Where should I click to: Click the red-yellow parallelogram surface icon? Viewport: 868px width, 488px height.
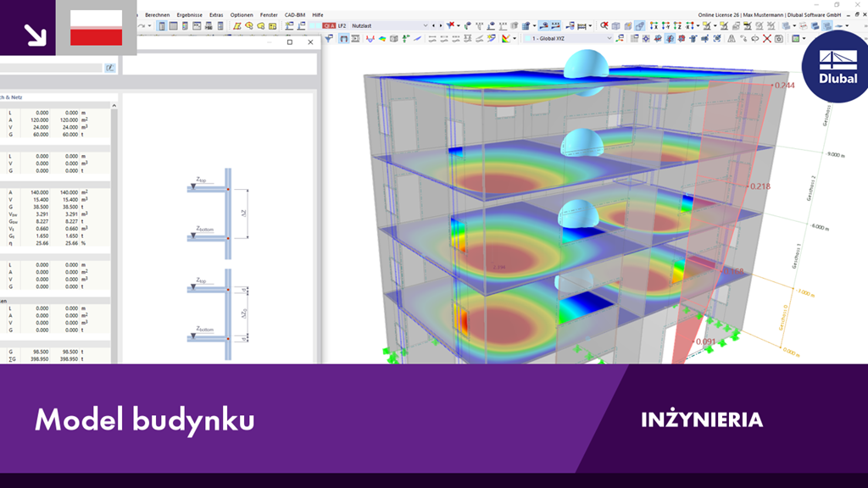click(x=237, y=25)
